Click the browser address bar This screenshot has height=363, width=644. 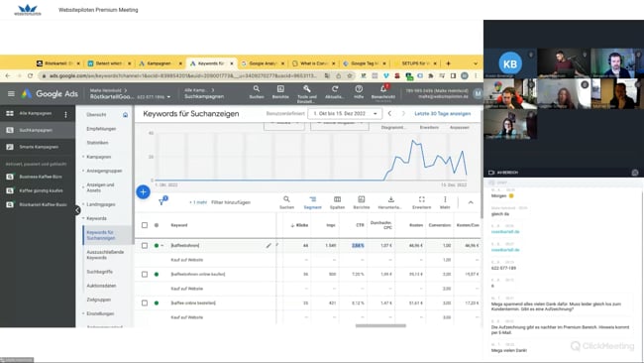pyautogui.click(x=182, y=75)
